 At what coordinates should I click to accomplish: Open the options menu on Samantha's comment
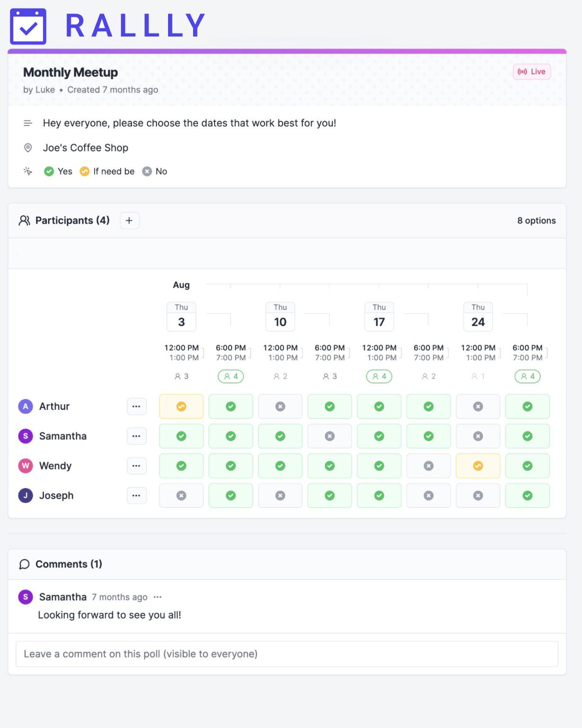(158, 597)
